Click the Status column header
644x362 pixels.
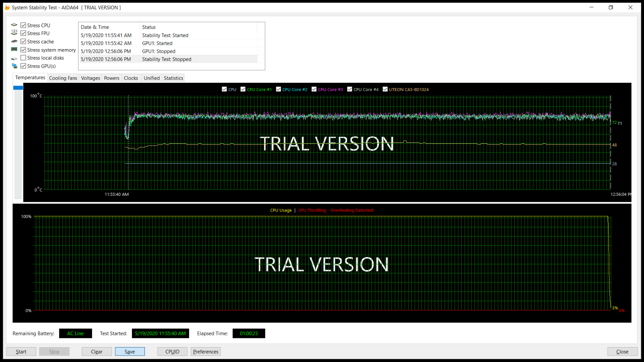click(198, 27)
